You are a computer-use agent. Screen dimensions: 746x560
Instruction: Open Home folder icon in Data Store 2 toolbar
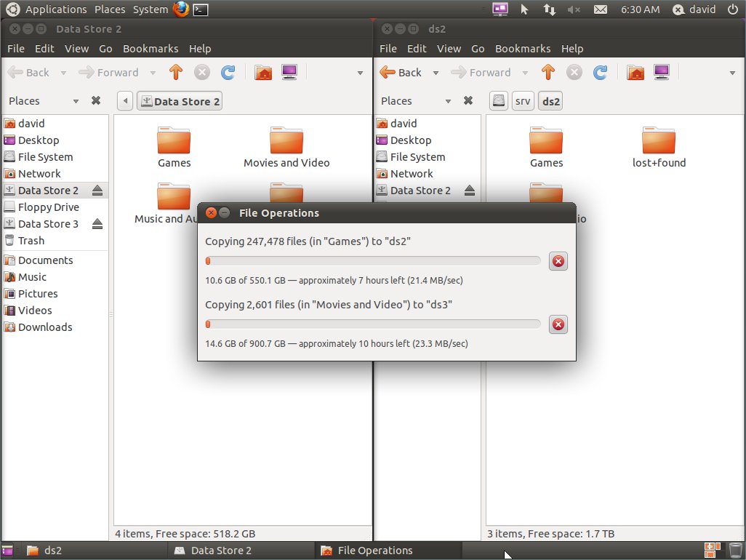263,72
